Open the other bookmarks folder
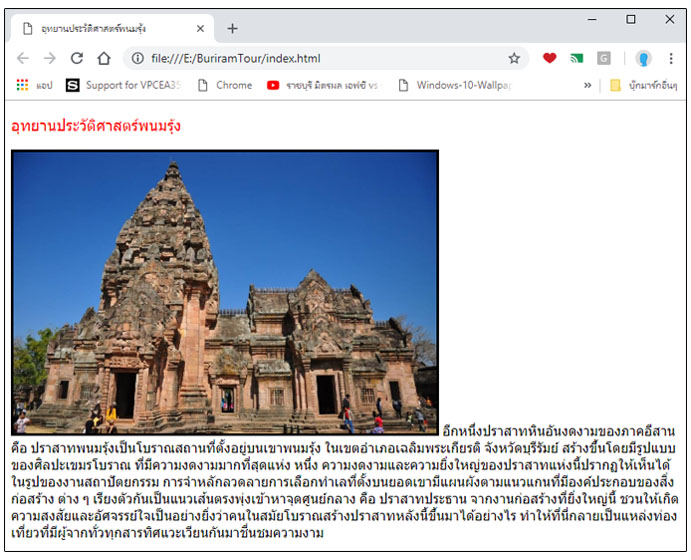 (x=643, y=86)
